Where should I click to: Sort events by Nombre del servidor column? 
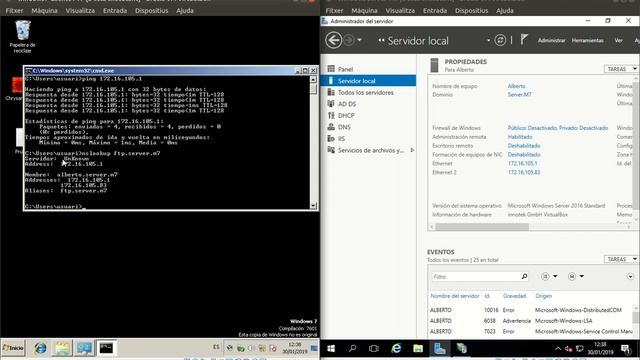point(455,296)
